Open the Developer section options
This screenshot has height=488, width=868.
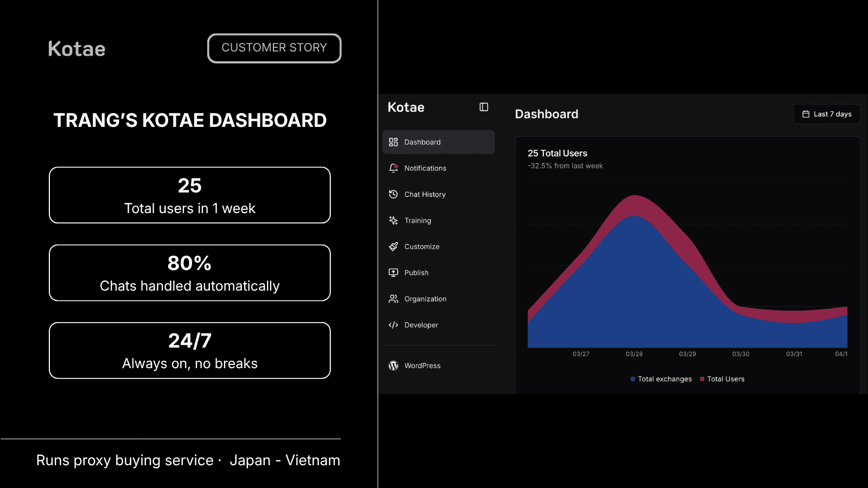pos(421,325)
